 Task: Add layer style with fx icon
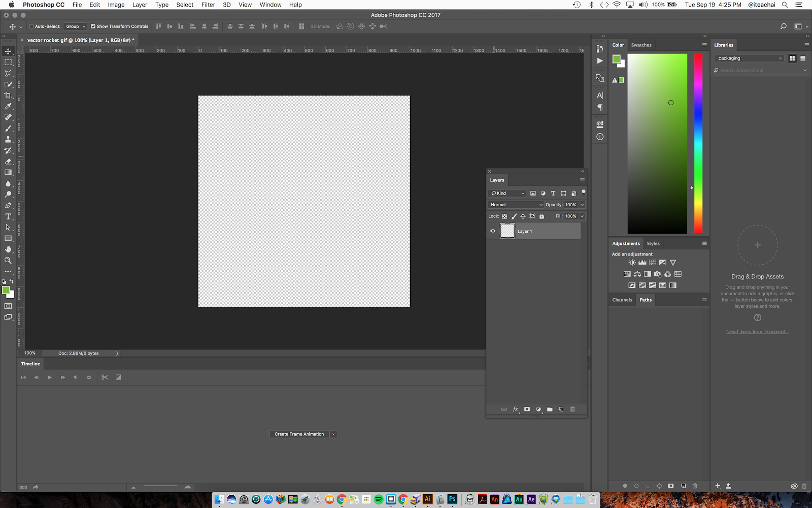pyautogui.click(x=516, y=409)
